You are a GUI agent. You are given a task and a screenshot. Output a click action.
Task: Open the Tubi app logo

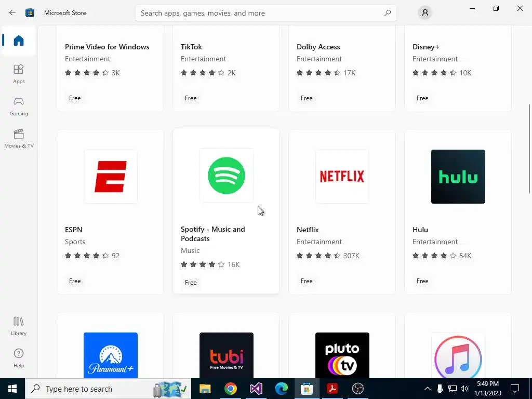(x=227, y=355)
